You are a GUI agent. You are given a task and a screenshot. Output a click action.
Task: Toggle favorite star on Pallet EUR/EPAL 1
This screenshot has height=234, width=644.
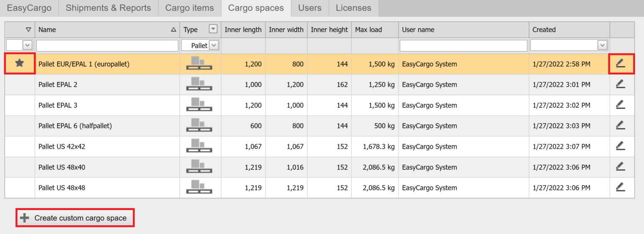(19, 64)
